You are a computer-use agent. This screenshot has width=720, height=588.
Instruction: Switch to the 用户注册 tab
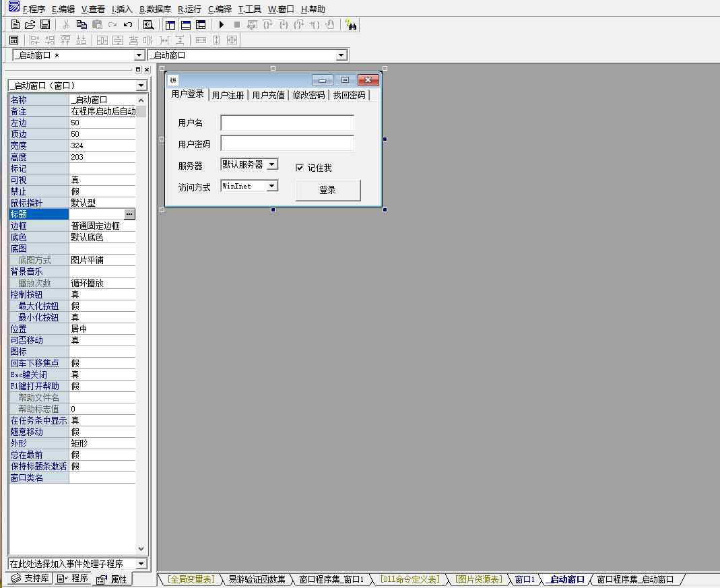[x=228, y=95]
